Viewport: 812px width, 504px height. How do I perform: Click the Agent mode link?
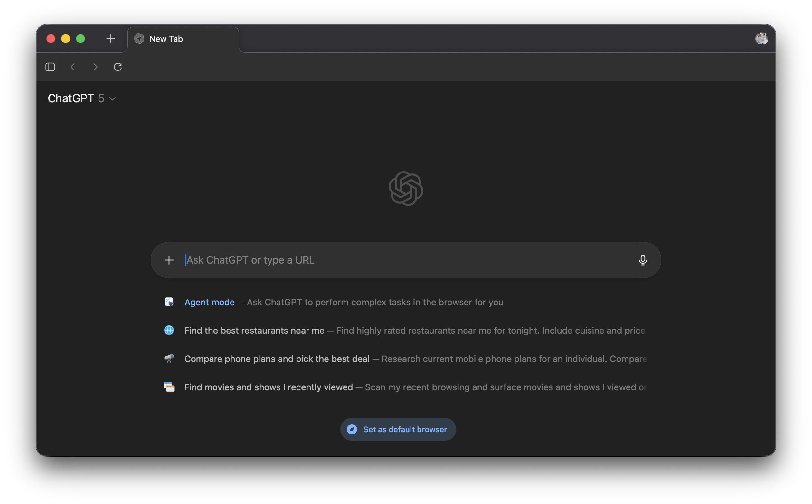pyautogui.click(x=209, y=302)
